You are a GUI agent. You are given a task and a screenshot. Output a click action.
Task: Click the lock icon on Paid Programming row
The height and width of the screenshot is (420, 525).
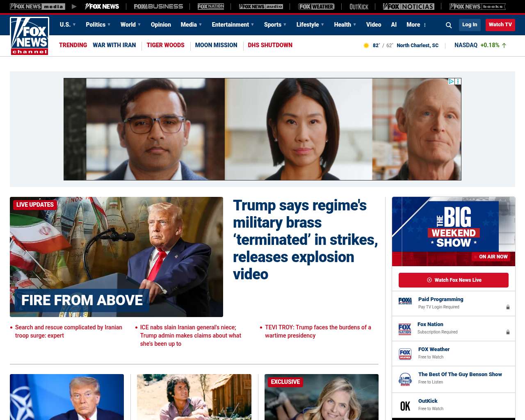pyautogui.click(x=508, y=307)
